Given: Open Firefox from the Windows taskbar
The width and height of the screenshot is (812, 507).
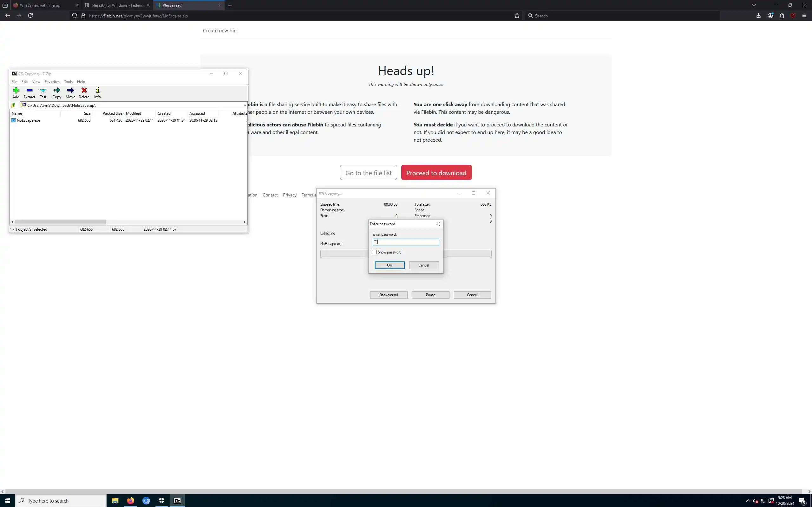Looking at the screenshot, I should tap(131, 501).
